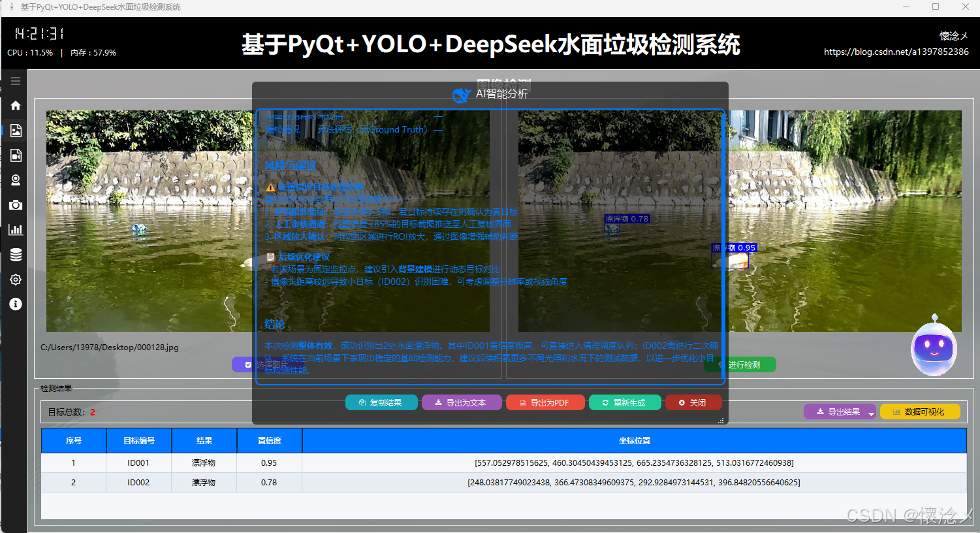Click the file path C:/Users/13978/Desktop/000128.jpg
980x533 pixels.
pyautogui.click(x=110, y=347)
